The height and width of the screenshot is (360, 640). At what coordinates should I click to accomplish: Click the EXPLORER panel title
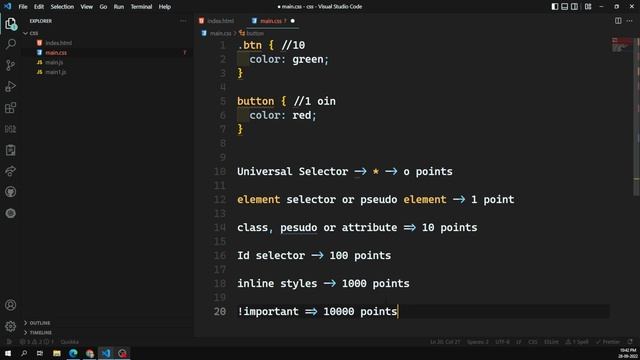(x=40, y=21)
